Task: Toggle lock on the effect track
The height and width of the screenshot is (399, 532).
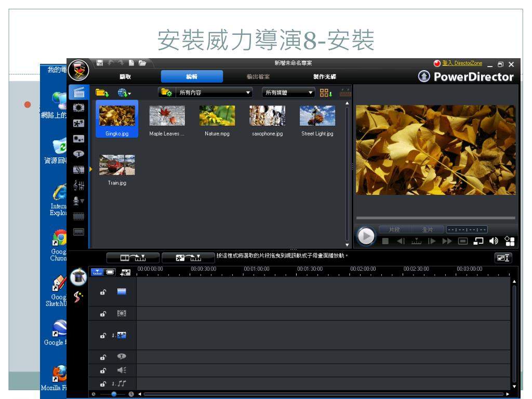Action: (103, 314)
